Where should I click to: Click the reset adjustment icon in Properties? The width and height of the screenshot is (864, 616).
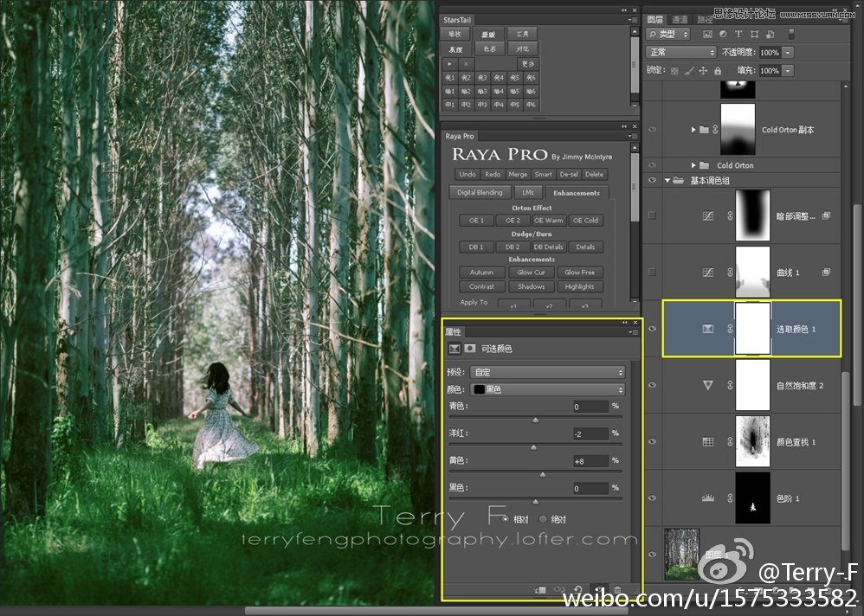coord(578,589)
